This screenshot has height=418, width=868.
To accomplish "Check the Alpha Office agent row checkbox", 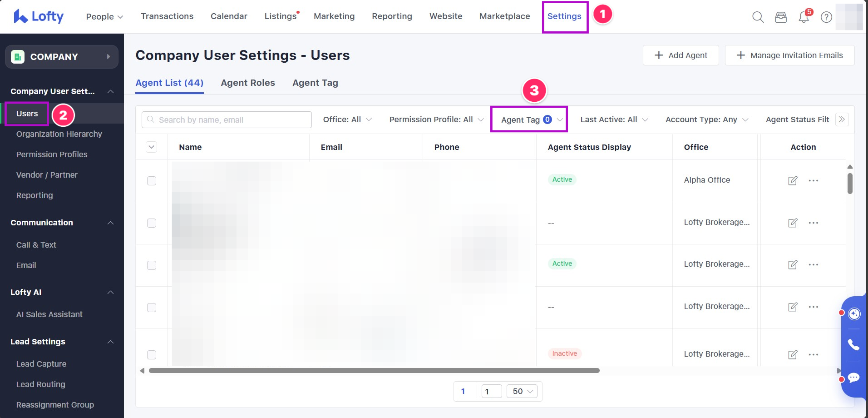I will 152,181.
